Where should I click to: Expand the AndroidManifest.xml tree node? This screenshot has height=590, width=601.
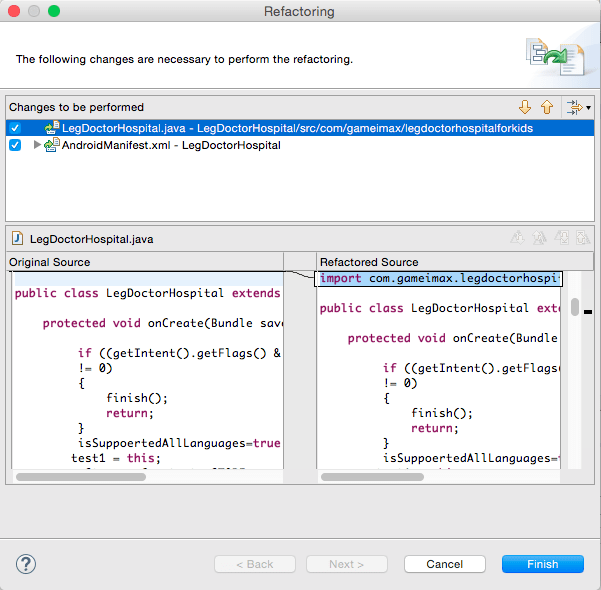[x=38, y=146]
